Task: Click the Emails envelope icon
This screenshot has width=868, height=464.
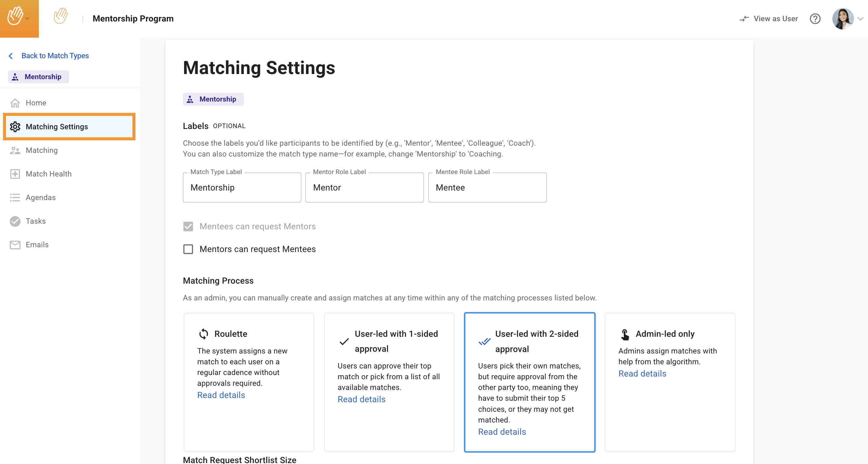Action: [x=15, y=245]
